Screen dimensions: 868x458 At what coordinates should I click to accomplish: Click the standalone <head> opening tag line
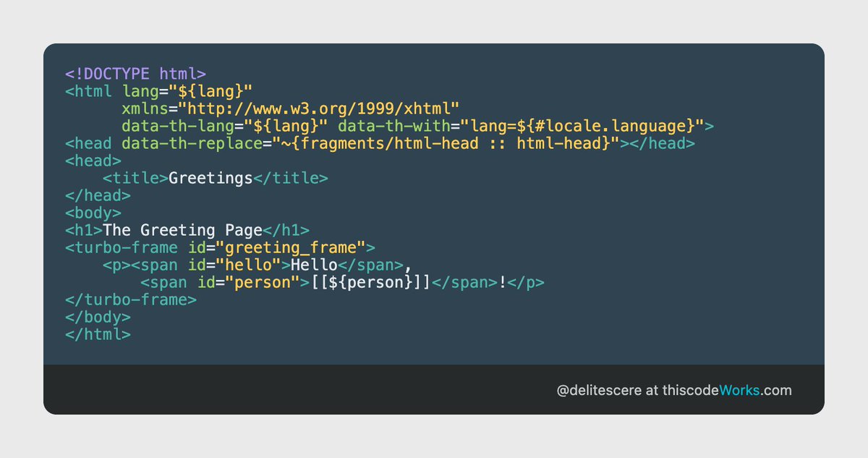[x=93, y=161]
